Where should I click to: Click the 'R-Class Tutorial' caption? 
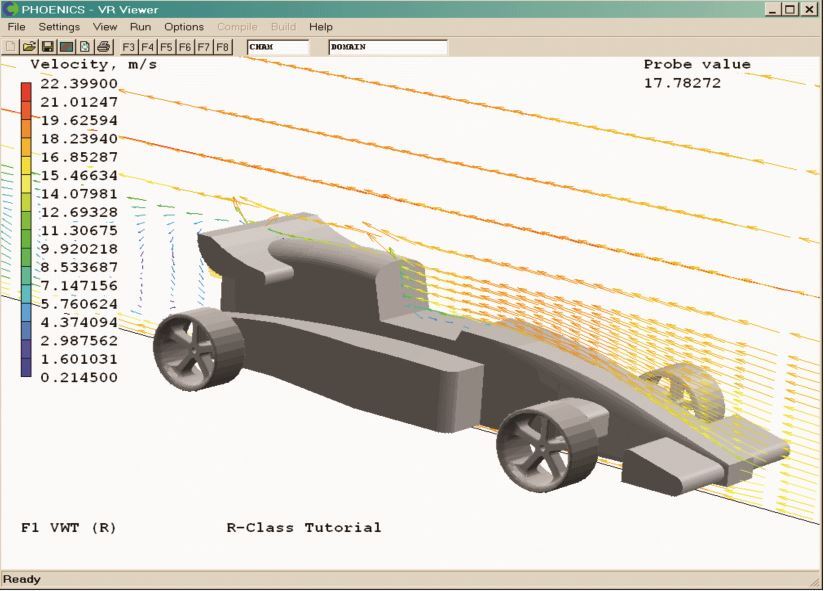tap(304, 527)
